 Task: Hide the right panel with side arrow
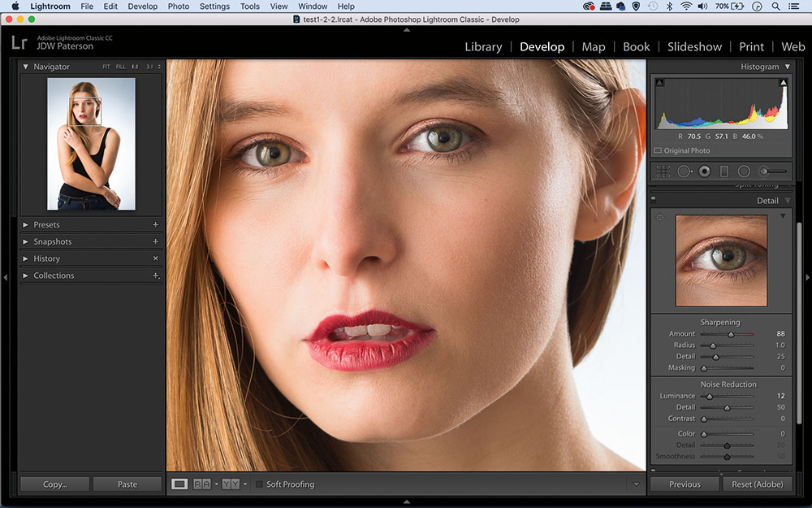tap(807, 278)
